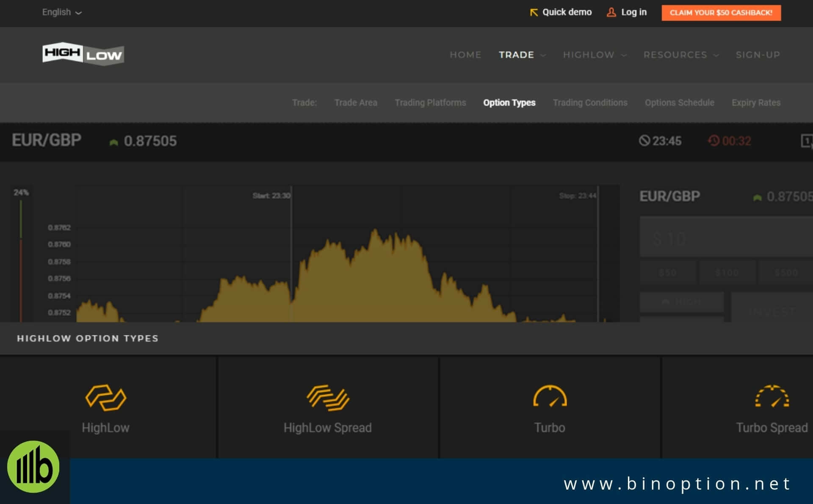The image size is (813, 504).
Task: Open the SIGN-UP link
Action: 758,55
